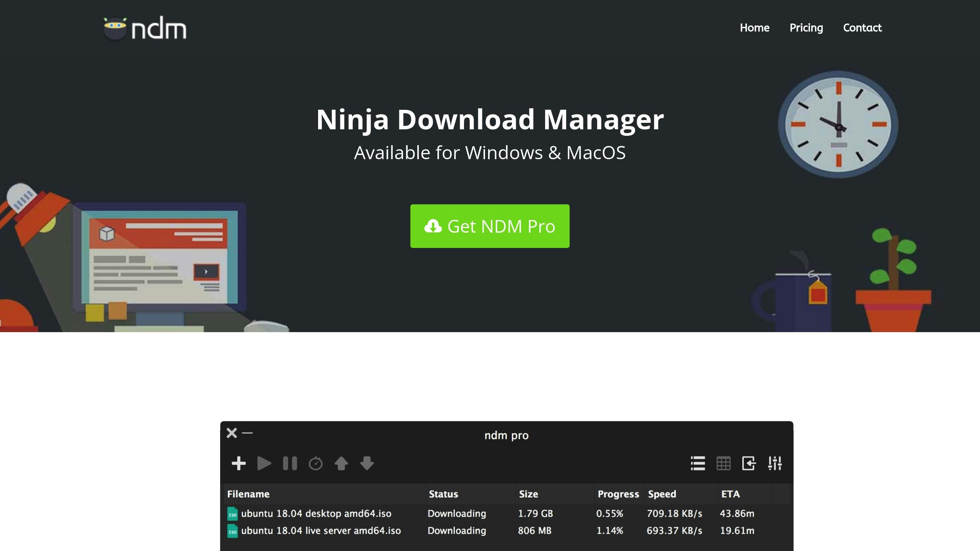Click the 806 MB size cell
The image size is (980, 551).
[x=534, y=531]
